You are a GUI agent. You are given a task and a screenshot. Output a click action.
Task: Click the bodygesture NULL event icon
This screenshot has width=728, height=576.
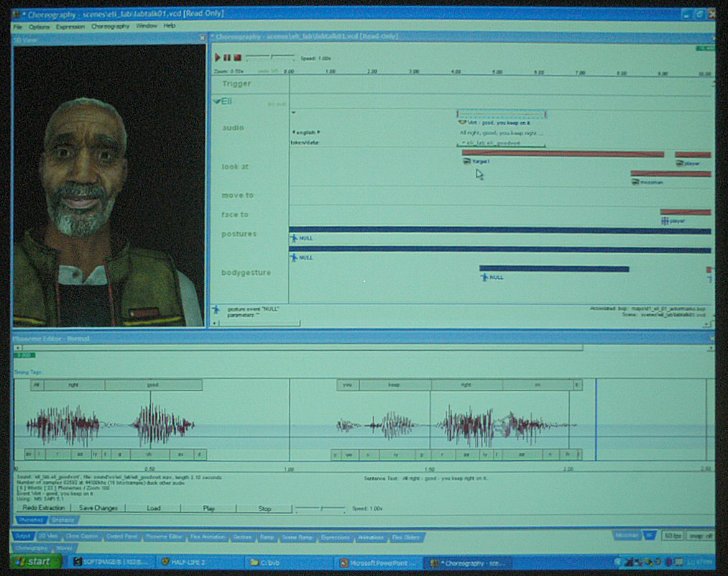[484, 277]
